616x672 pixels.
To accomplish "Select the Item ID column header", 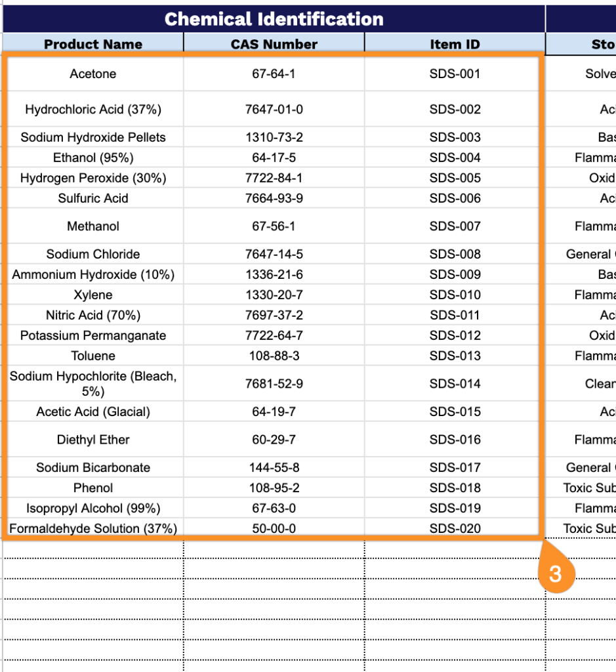I will [x=455, y=44].
